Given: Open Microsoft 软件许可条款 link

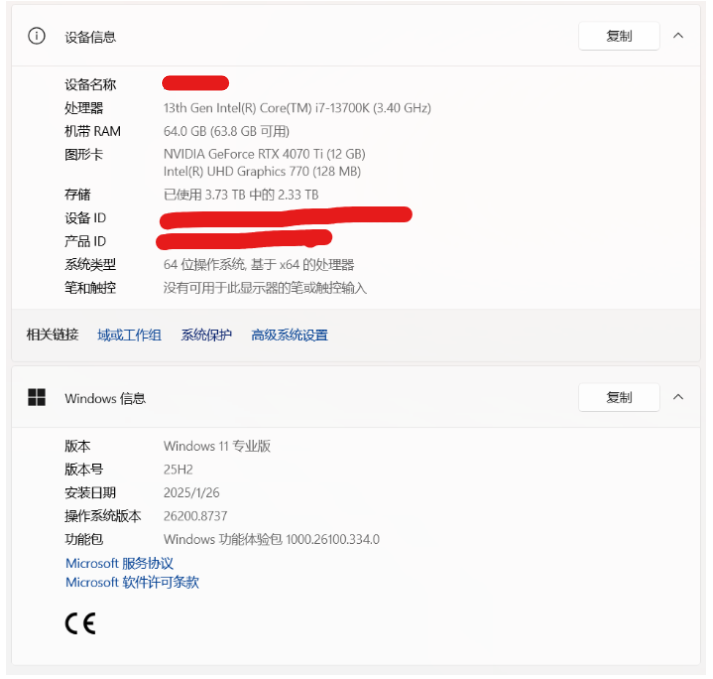Looking at the screenshot, I should pyautogui.click(x=132, y=582).
